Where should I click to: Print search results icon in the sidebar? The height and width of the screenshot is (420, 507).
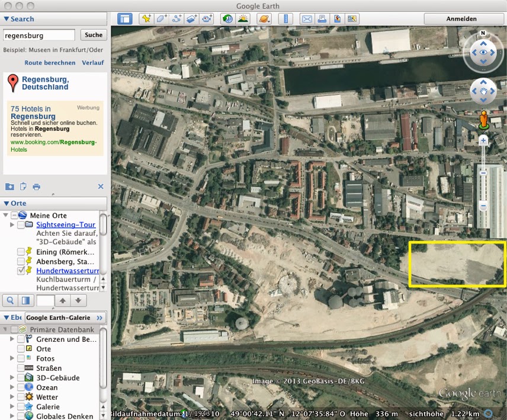[x=37, y=187]
